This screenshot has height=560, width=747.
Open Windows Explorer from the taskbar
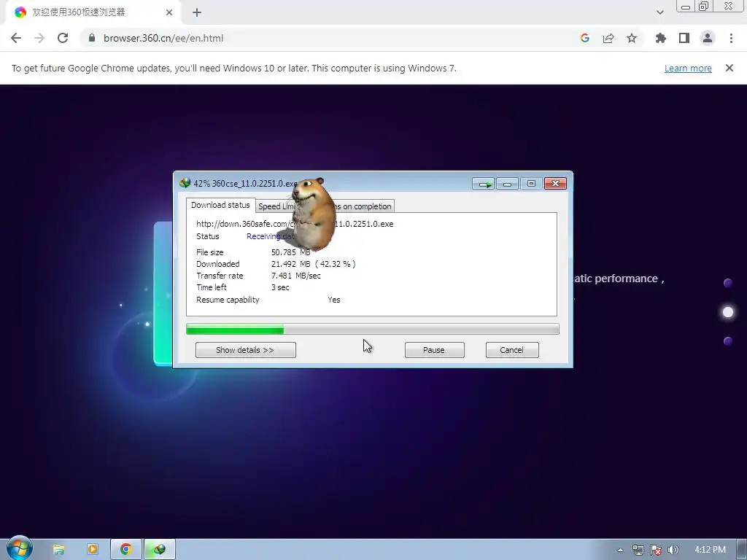tap(58, 550)
